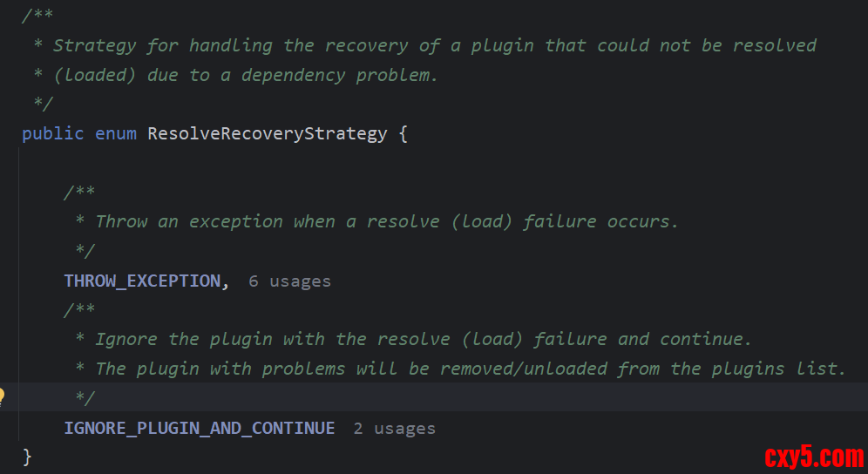Click the highlighted comment-end line beside the lightbulb
Viewport: 868px width, 474px height.
point(85,398)
